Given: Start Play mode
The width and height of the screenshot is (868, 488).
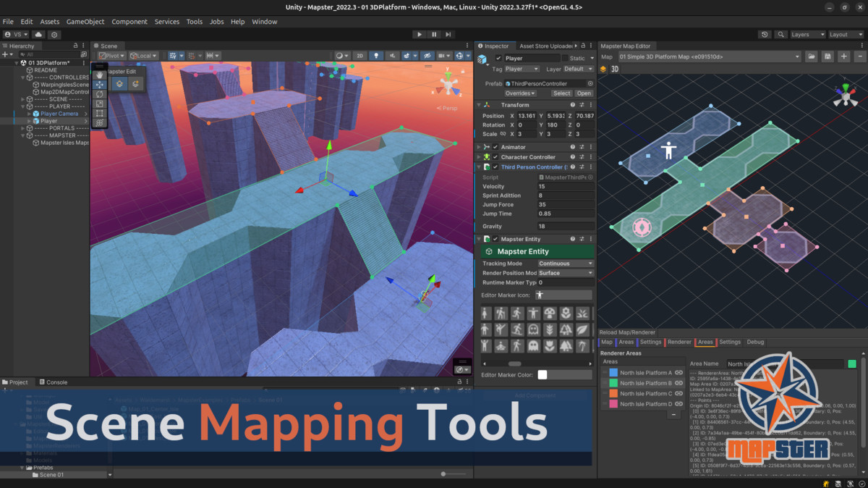Looking at the screenshot, I should 420,34.
